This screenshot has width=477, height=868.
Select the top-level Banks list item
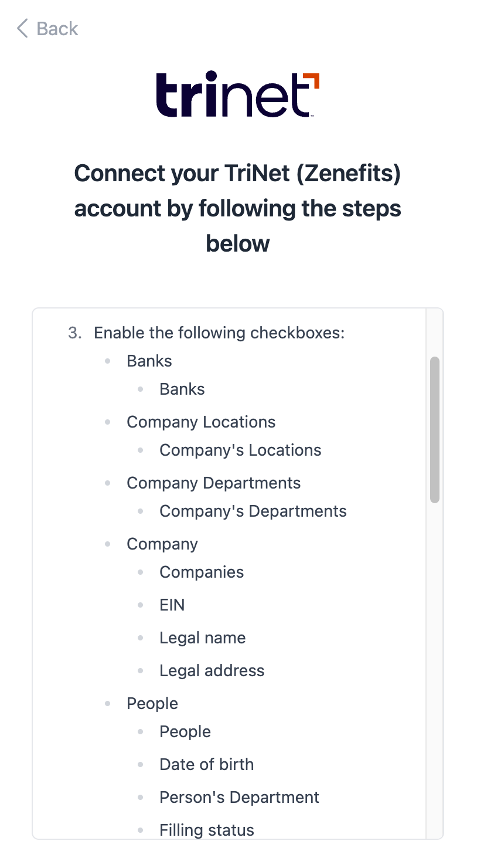pos(149,361)
